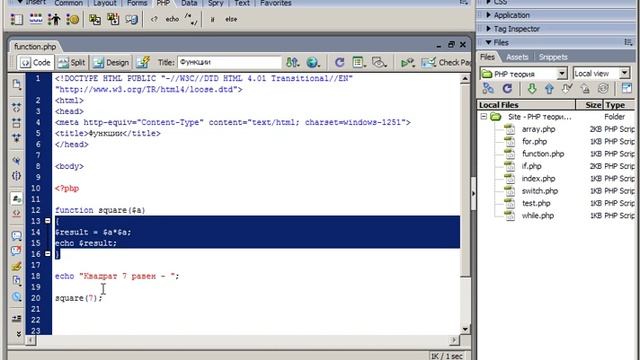Expand the Tag Inspector panel
The width and height of the screenshot is (640, 360).
pos(488,29)
